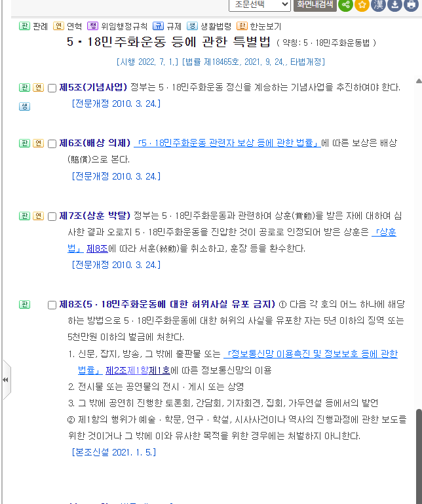The width and height of the screenshot is (422, 504).
Task: Click 제6조(배상 의제) article heading
Action: 95,143
